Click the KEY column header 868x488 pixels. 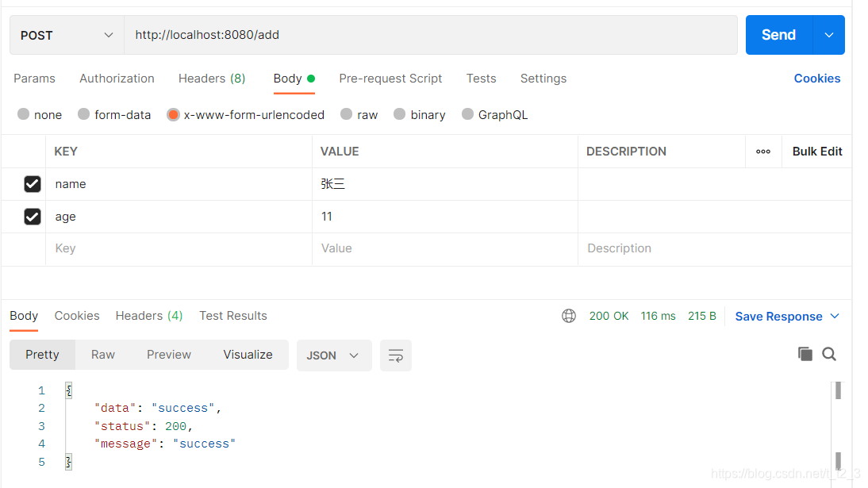(66, 152)
